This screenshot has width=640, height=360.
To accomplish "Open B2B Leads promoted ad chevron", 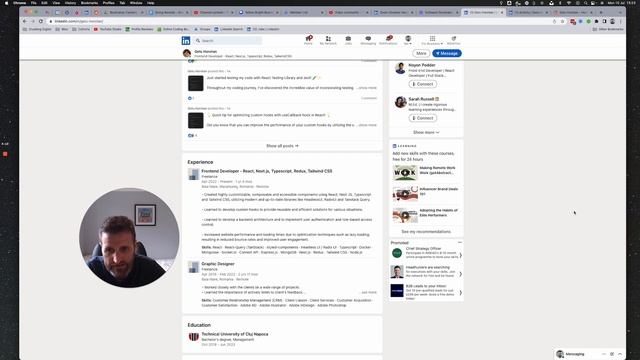I will (460, 293).
